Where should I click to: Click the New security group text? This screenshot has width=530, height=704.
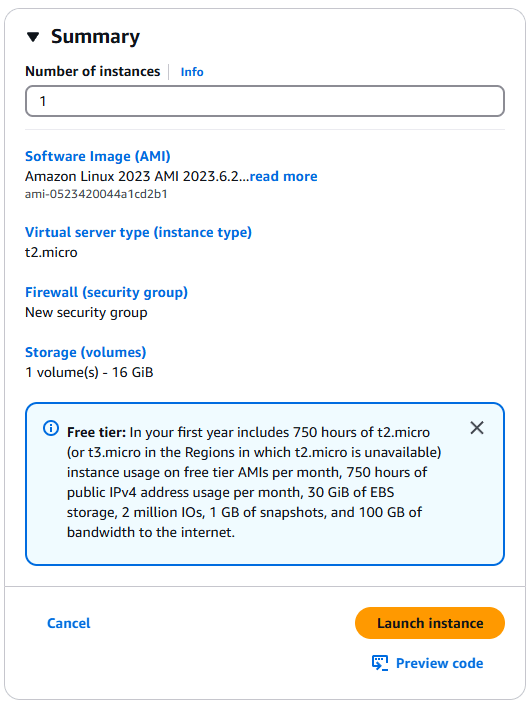86,312
